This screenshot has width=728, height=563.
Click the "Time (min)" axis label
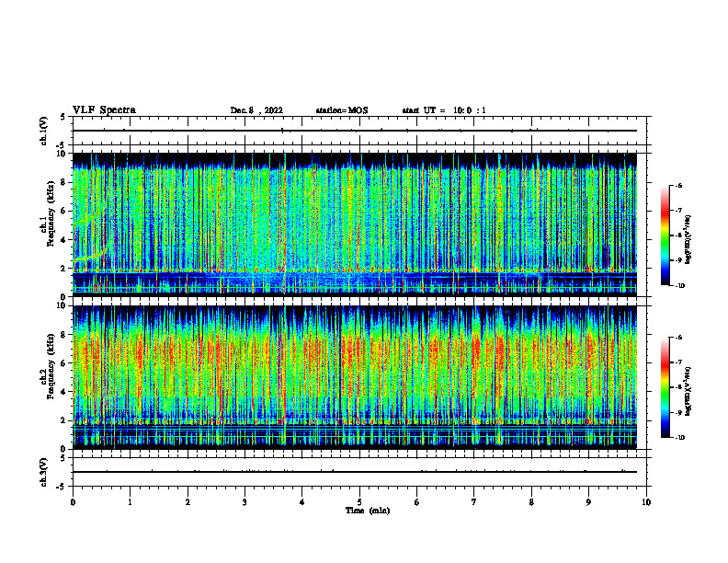[x=368, y=511]
